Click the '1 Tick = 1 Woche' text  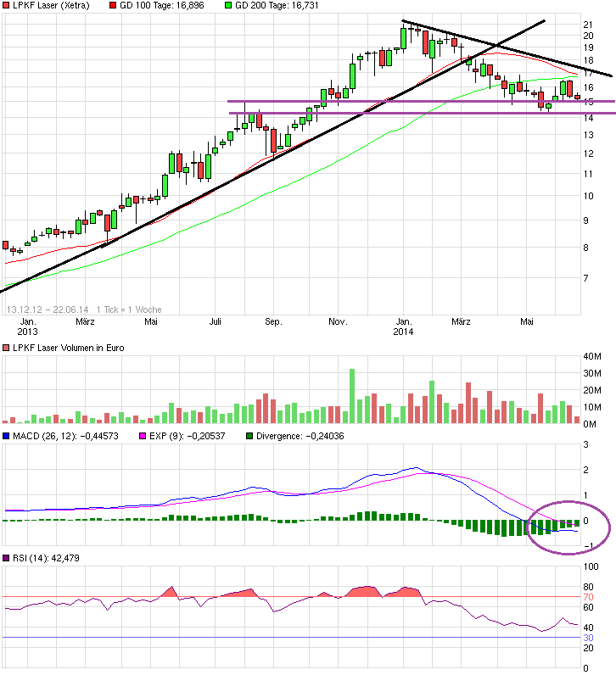coord(129,310)
